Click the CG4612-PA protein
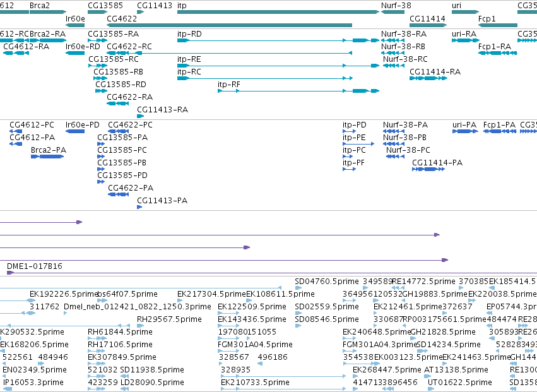 16,144
